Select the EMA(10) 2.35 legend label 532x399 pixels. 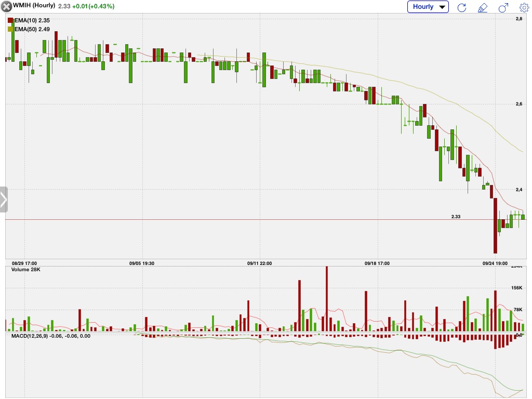(x=32, y=20)
